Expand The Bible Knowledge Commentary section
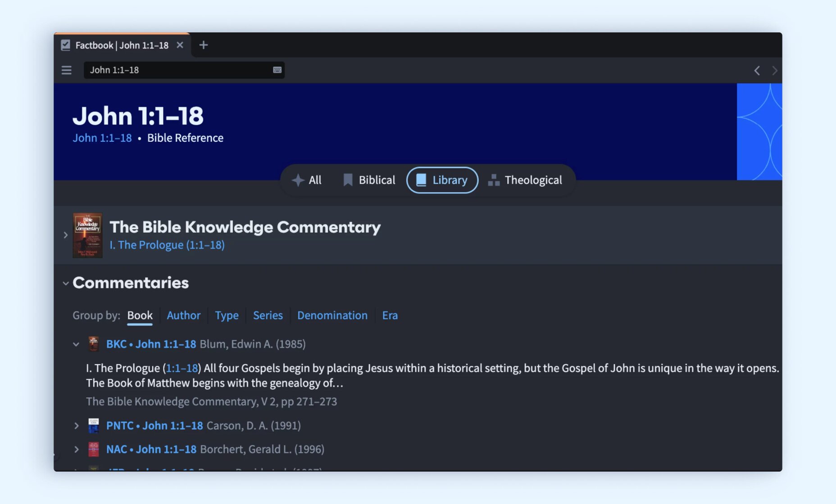Viewport: 836px width, 504px height. 65,235
